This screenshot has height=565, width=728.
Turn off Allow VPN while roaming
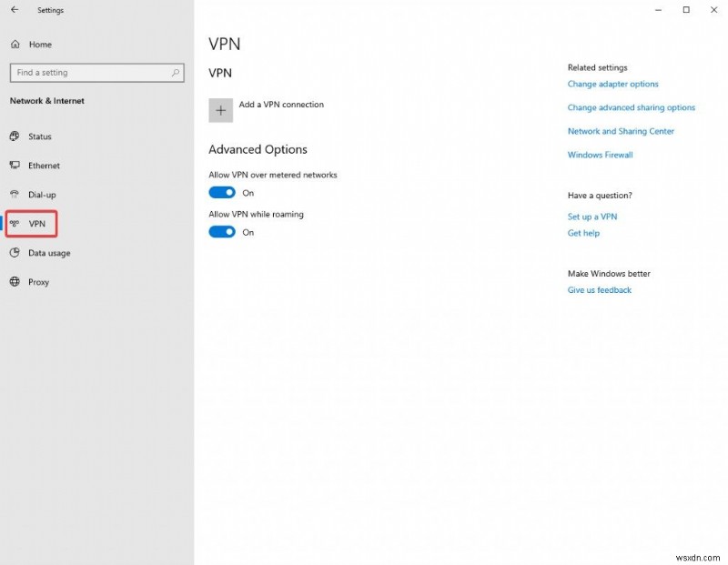(222, 232)
